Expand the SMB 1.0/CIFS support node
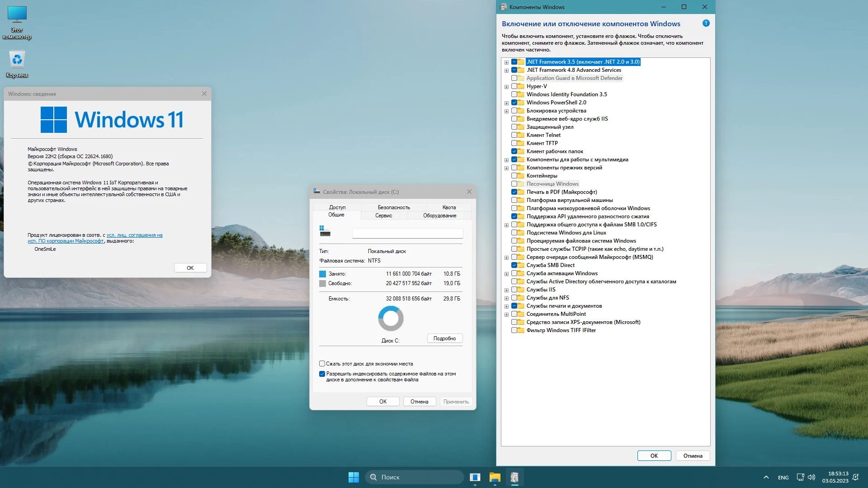Viewport: 868px width, 488px height. click(506, 225)
